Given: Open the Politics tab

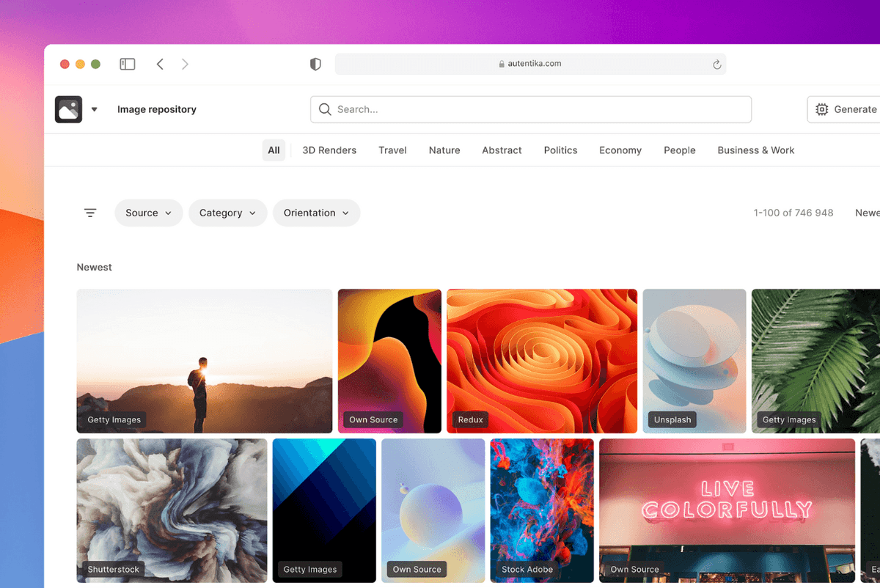Looking at the screenshot, I should coord(560,150).
